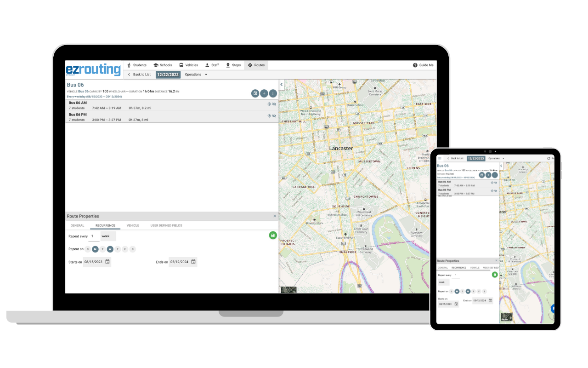Click Back to List on laptop
The width and height of the screenshot is (588, 368).
coord(139,75)
